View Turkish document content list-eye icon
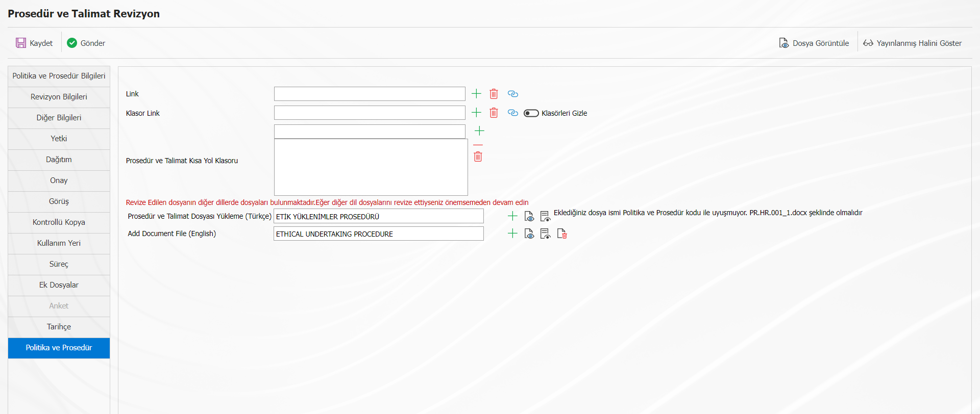This screenshot has width=980, height=414. pyautogui.click(x=545, y=216)
